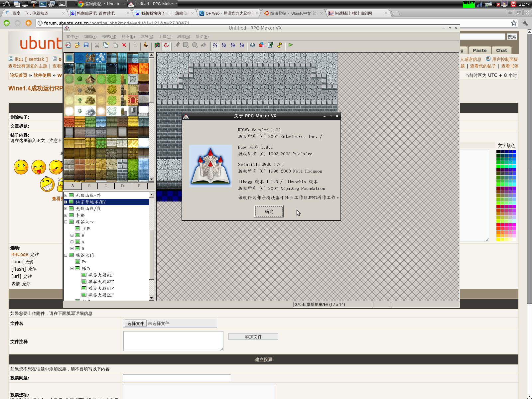Click the 投票问题 poll question input field

tap(177, 378)
